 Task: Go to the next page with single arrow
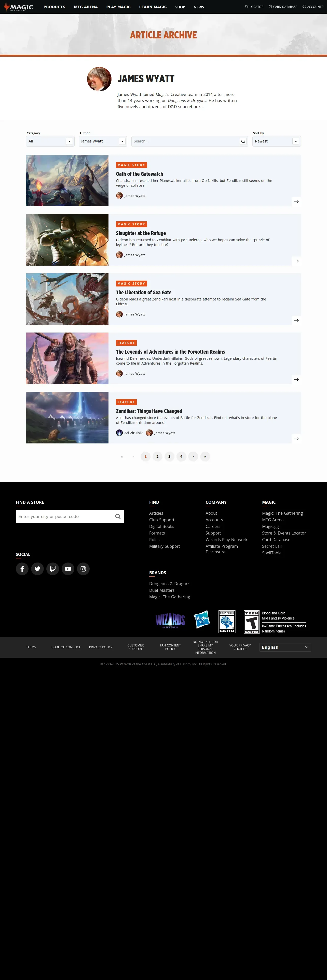193,456
